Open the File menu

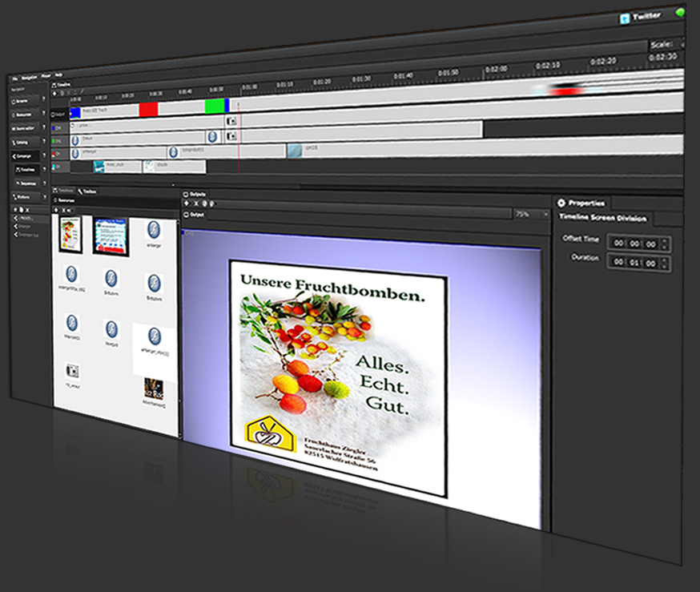pos(14,76)
